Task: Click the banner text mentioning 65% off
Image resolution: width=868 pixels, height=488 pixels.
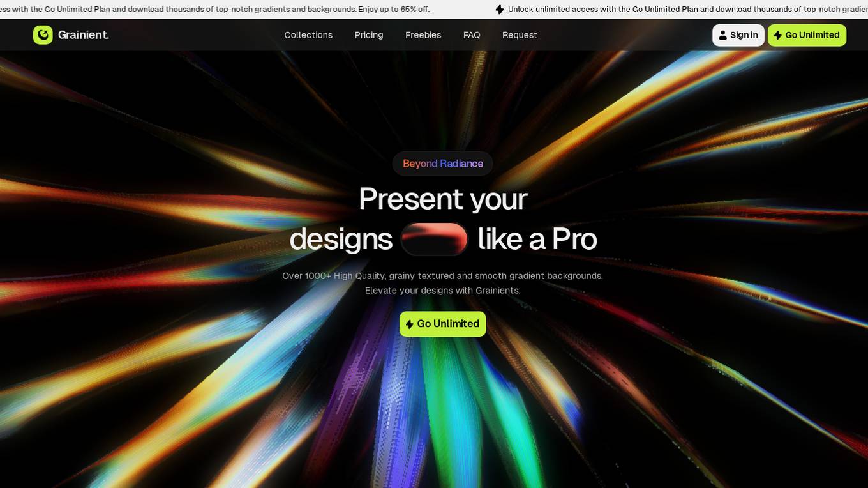Action: coord(214,10)
